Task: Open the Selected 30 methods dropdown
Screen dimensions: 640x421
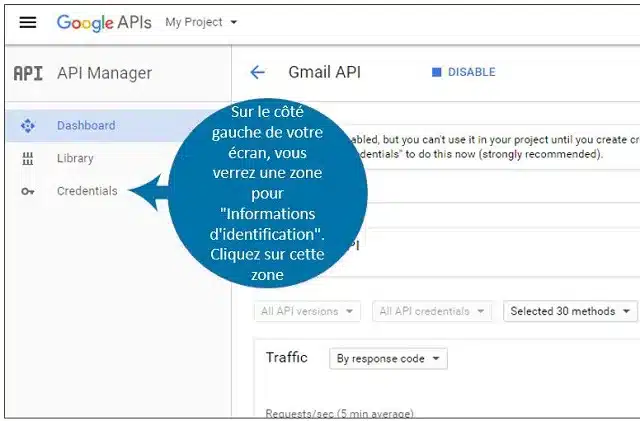Action: pos(570,311)
